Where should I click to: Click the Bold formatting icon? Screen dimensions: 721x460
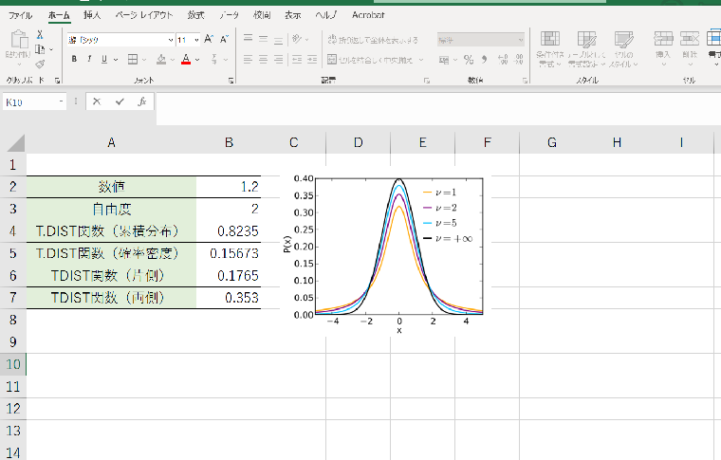coord(74,60)
